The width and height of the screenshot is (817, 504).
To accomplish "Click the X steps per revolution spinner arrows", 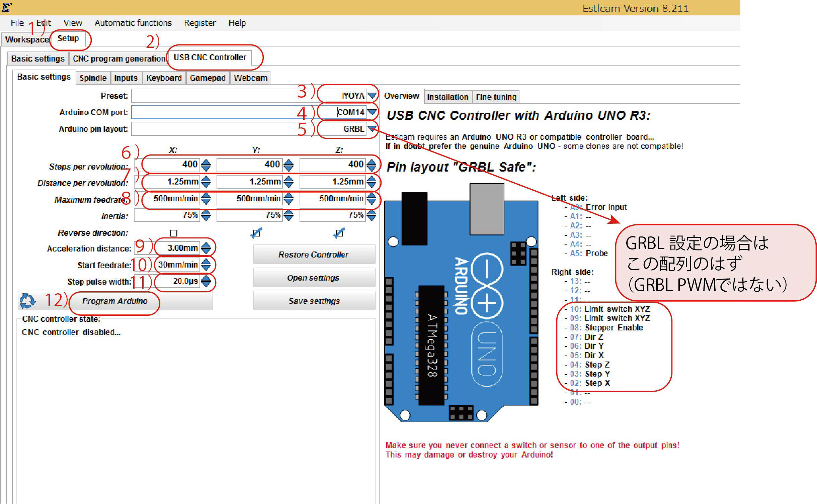I will pos(206,165).
